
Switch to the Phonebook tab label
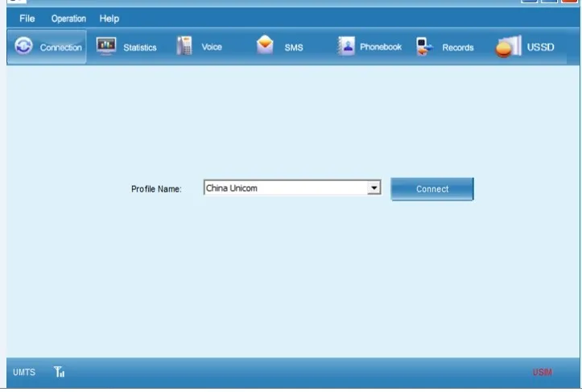pos(381,47)
